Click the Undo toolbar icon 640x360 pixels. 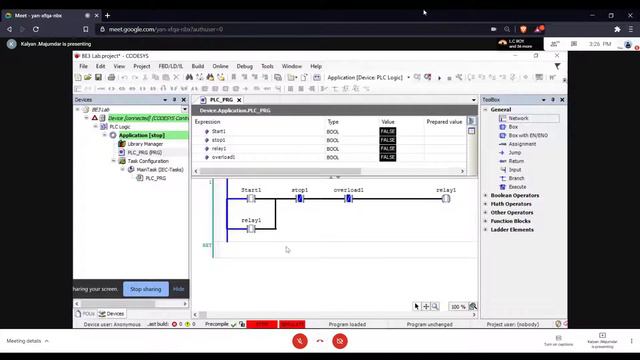pos(124,77)
